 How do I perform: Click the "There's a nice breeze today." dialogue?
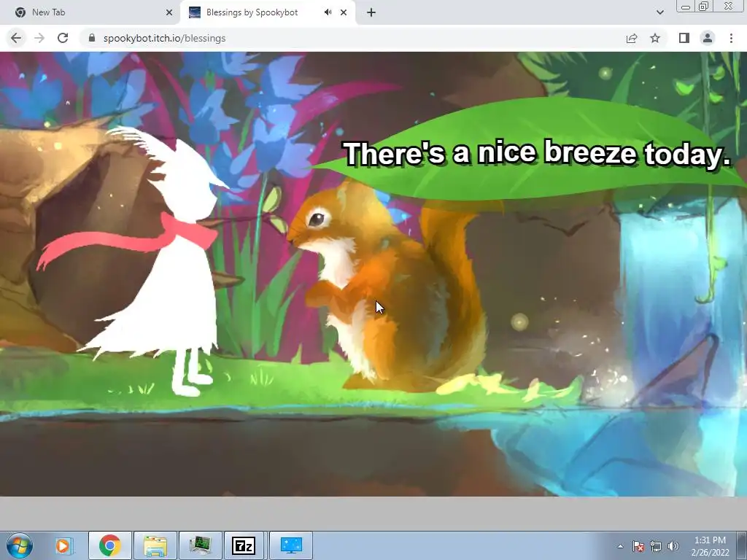tap(536, 153)
